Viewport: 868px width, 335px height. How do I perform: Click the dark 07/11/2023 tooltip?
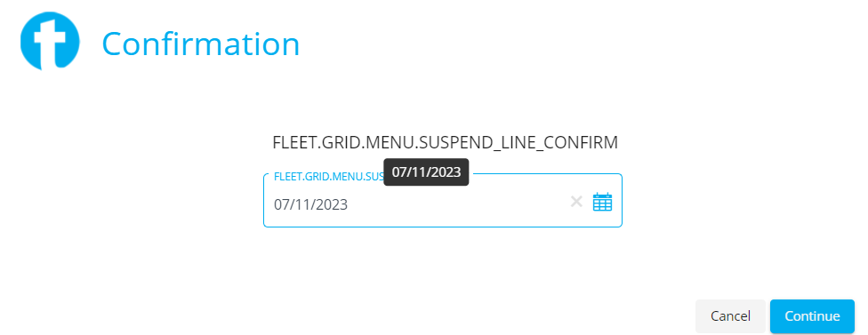[426, 171]
